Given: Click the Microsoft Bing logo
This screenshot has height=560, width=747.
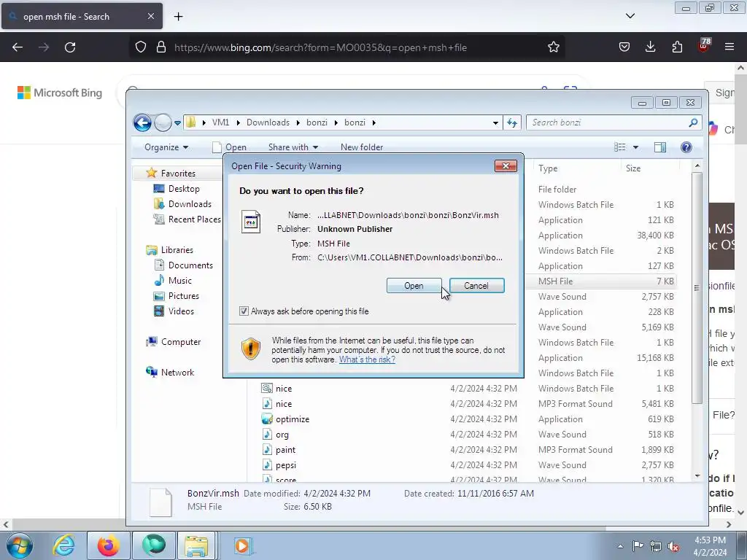Looking at the screenshot, I should click(x=60, y=93).
